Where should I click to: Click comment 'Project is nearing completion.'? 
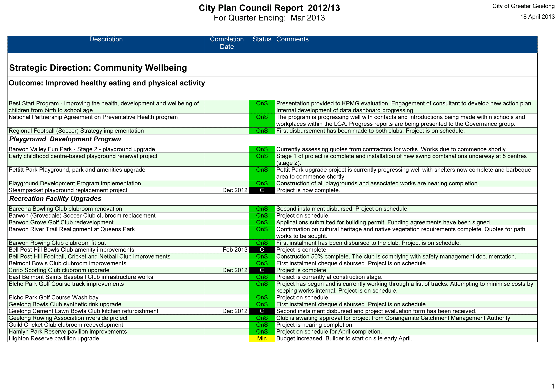point(315,325)
